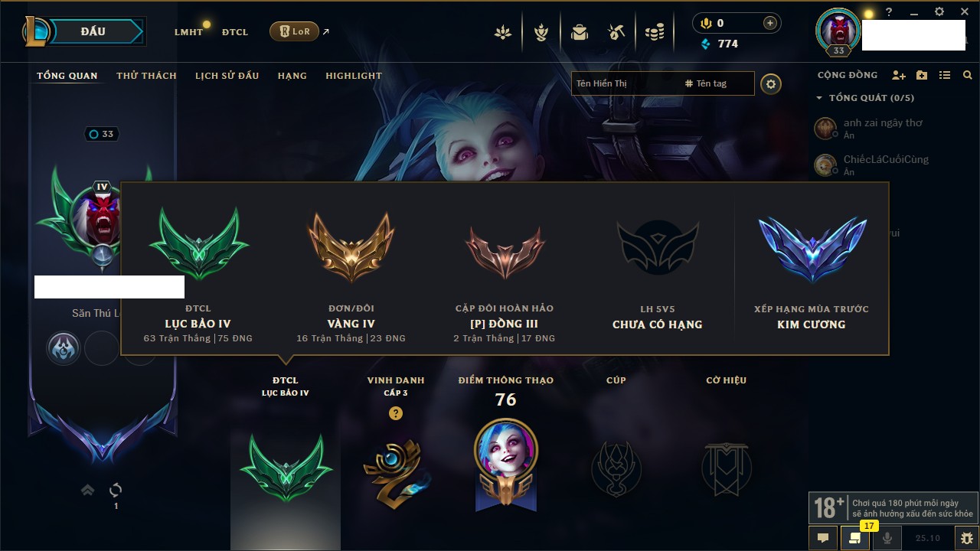The height and width of the screenshot is (551, 980).
Task: Toggle the friends list view icon
Action: pyautogui.click(x=945, y=75)
